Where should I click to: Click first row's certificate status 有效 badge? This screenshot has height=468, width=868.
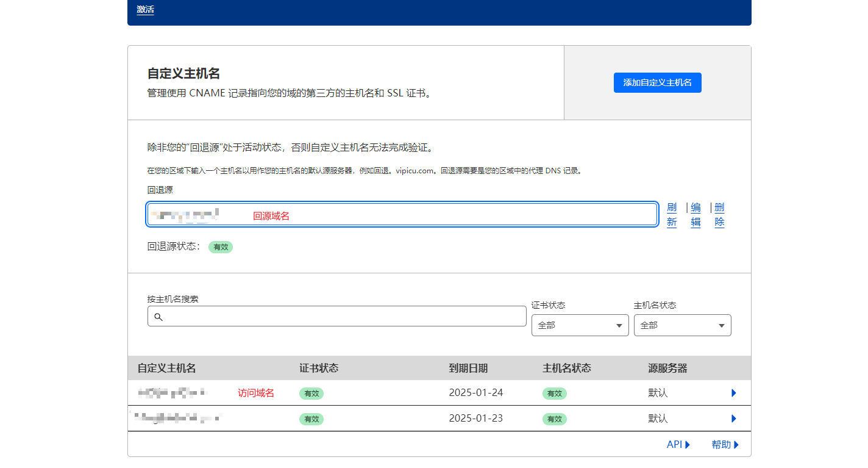click(311, 394)
